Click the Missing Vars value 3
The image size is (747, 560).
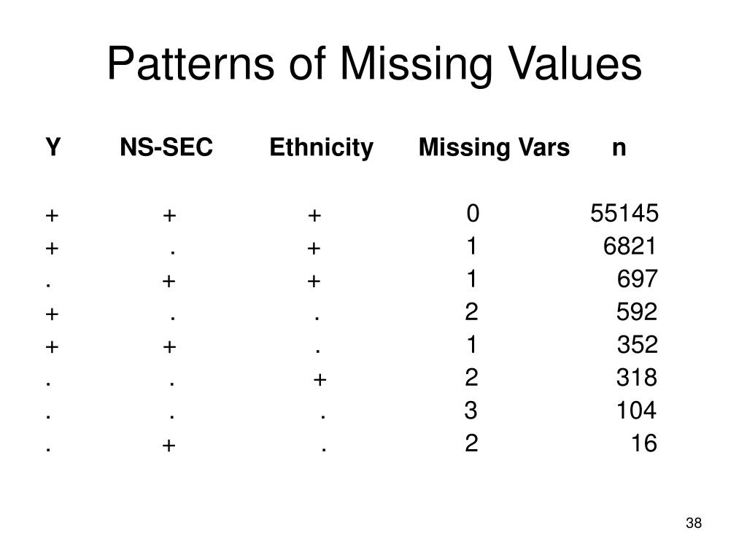pyautogui.click(x=471, y=411)
